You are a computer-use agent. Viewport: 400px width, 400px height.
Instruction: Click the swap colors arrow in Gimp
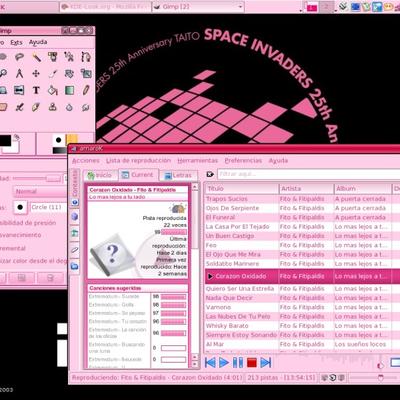pyautogui.click(x=16, y=137)
